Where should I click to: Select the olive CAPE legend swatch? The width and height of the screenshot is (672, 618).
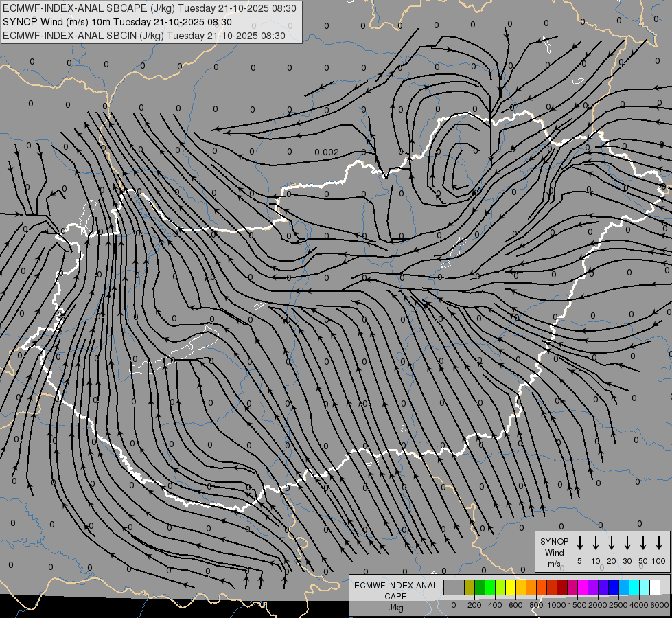pos(470,587)
